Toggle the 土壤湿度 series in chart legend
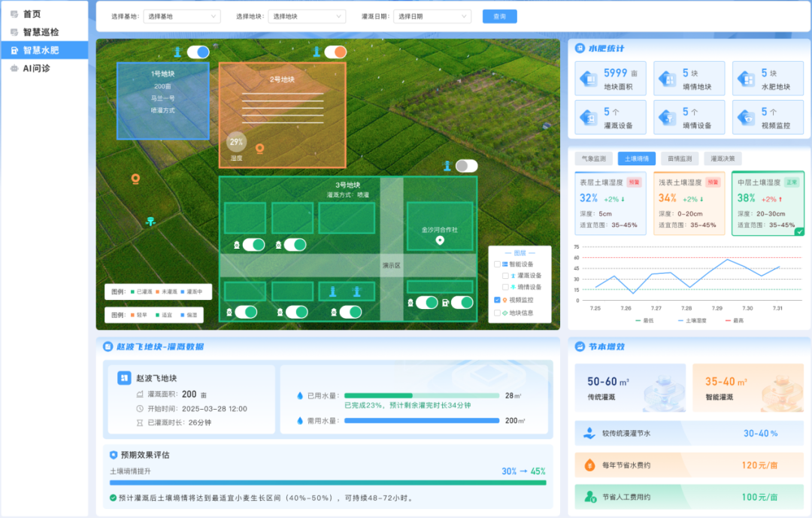Viewport: 812px width, 518px height. pos(692,320)
